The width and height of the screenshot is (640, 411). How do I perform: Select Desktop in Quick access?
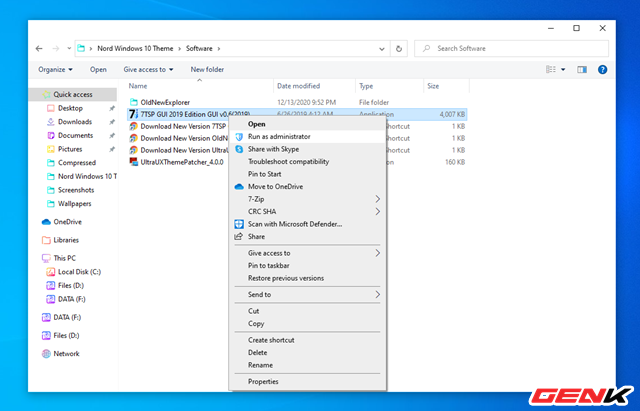click(x=70, y=108)
